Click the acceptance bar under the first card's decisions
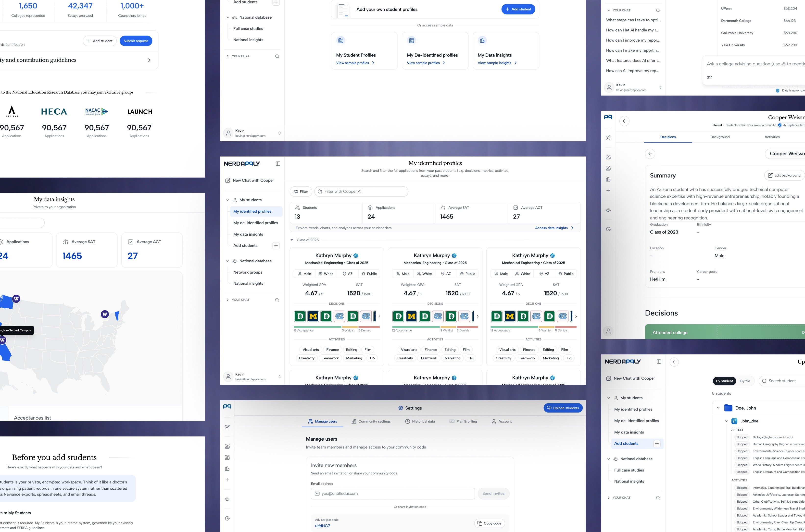The width and height of the screenshot is (805, 532). 317,327
